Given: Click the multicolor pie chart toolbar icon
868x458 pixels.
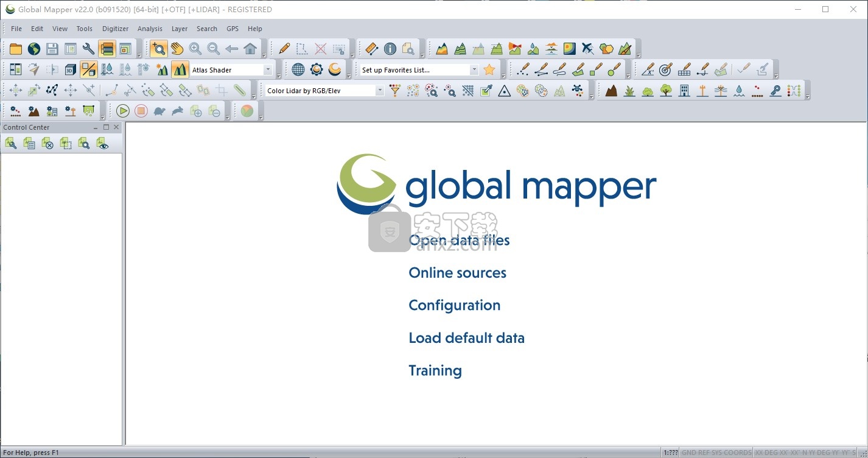Looking at the screenshot, I should pyautogui.click(x=247, y=111).
